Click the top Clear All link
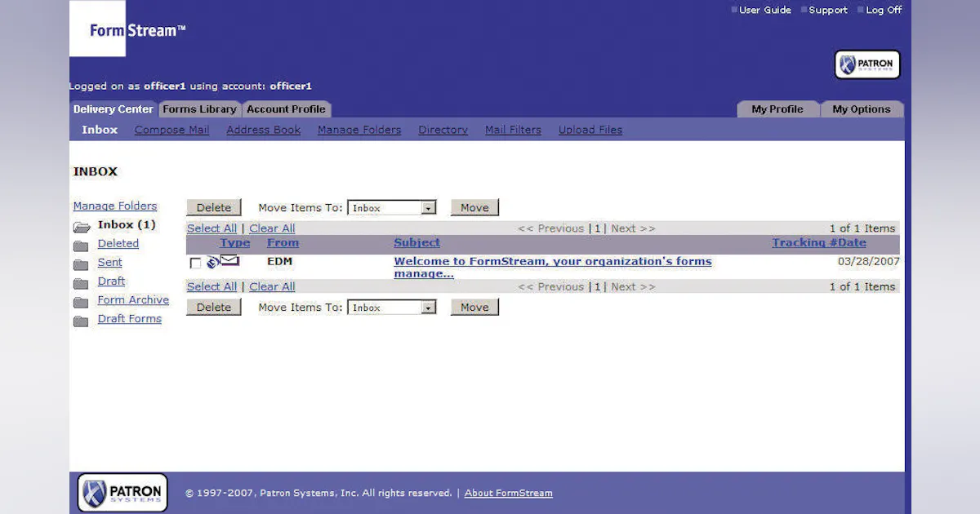This screenshot has width=980, height=514. pyautogui.click(x=272, y=228)
